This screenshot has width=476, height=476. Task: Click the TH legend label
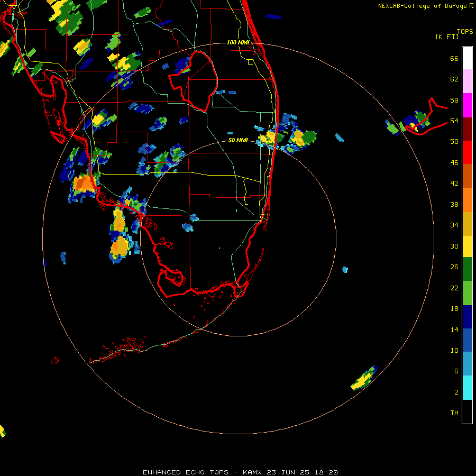(454, 413)
